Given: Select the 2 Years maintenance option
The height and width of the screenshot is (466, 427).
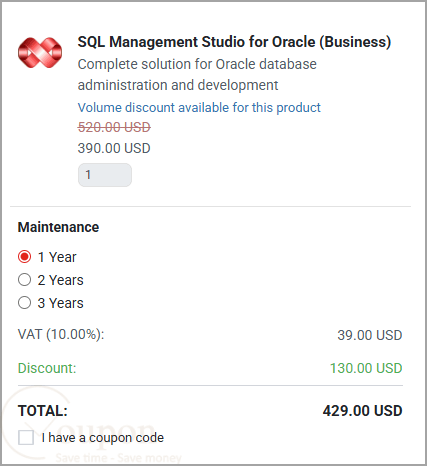Looking at the screenshot, I should pyautogui.click(x=24, y=280).
